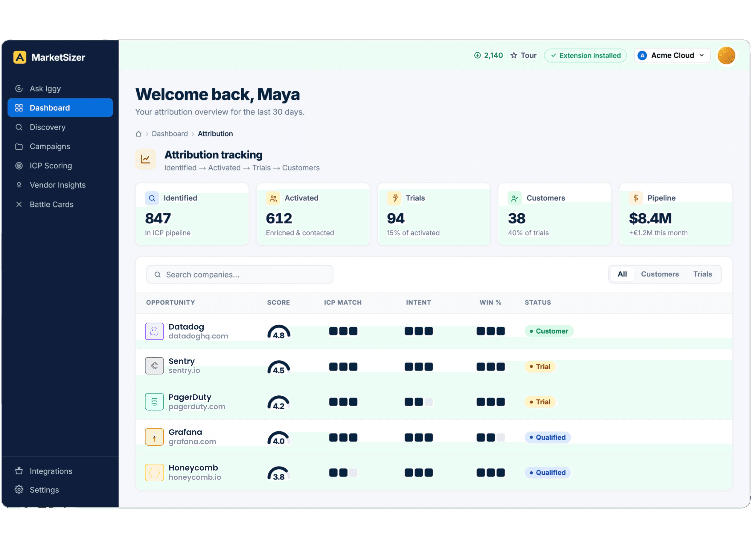Viewport: 756px width, 545px height.
Task: Focus the Search companies field
Action: [x=240, y=274]
